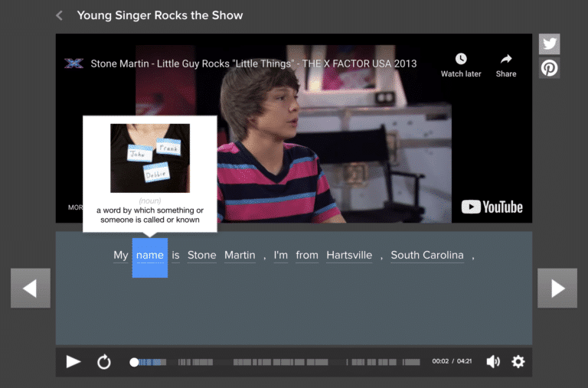The height and width of the screenshot is (388, 588).
Task: Click the YouTube Share arrow
Action: pyautogui.click(x=506, y=59)
